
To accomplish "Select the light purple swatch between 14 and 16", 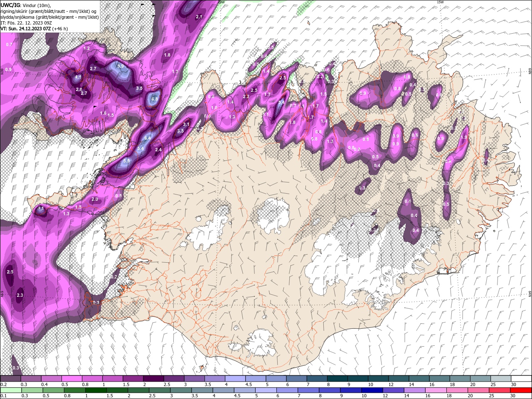I will tap(415, 390).
